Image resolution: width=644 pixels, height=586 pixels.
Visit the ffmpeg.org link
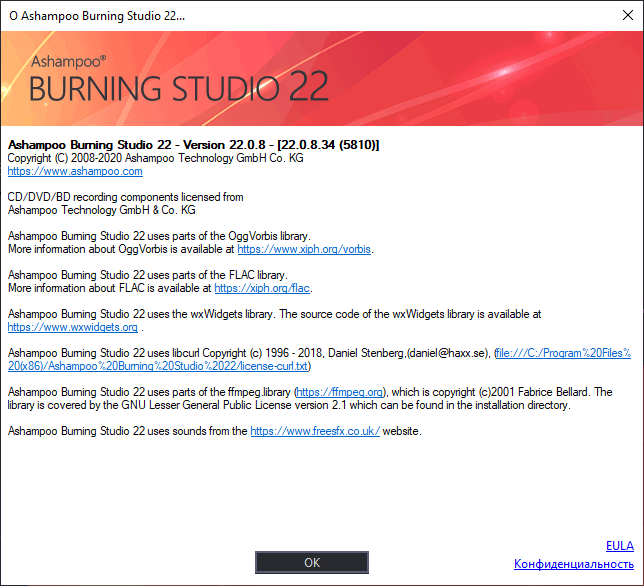point(340,392)
